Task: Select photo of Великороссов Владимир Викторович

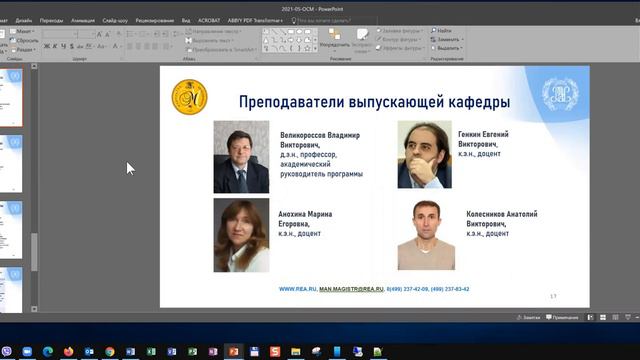Action: pos(241,157)
